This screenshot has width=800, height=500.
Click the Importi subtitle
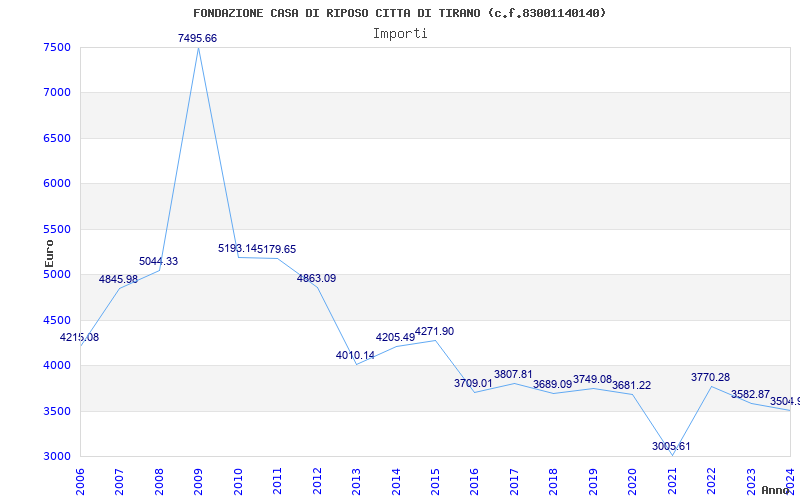tap(400, 34)
